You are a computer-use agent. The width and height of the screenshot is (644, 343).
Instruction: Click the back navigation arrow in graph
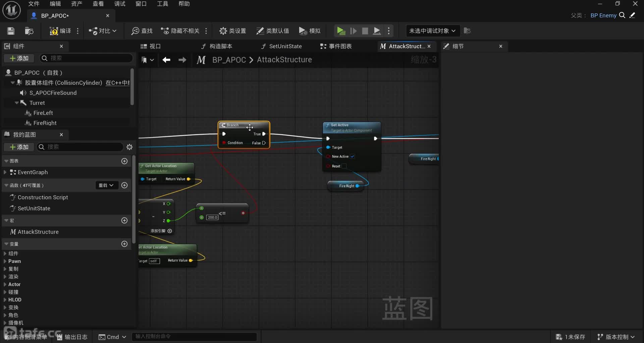point(166,60)
